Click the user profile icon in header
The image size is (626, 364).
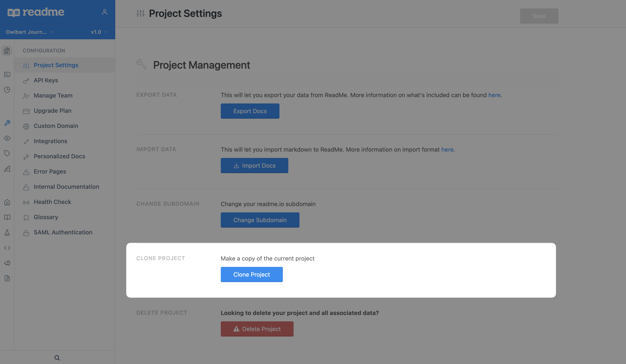pos(105,12)
